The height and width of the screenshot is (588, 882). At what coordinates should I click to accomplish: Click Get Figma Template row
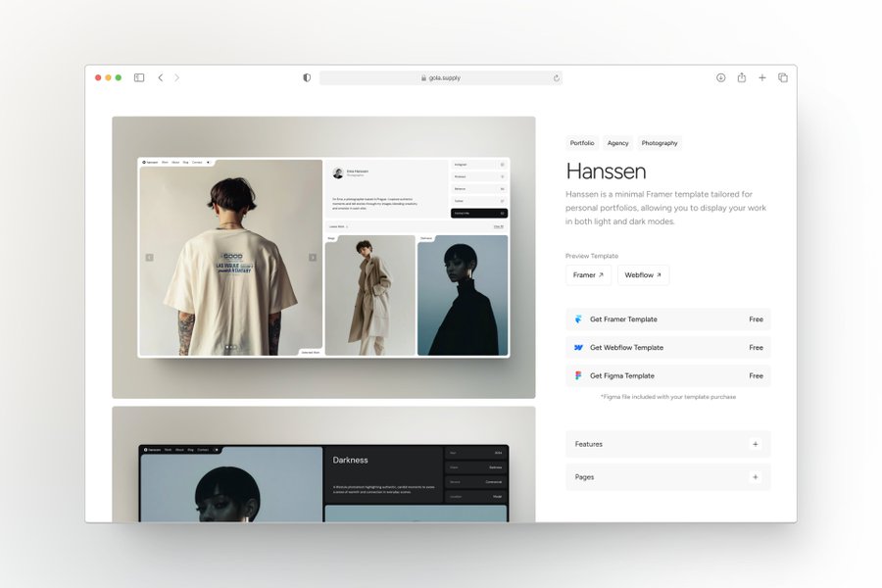click(667, 375)
